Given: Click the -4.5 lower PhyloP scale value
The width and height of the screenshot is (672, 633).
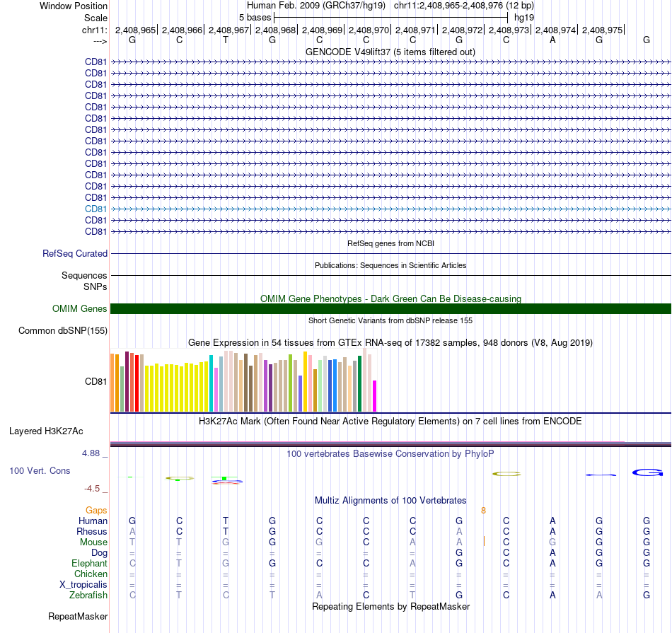Looking at the screenshot, I should (92, 489).
